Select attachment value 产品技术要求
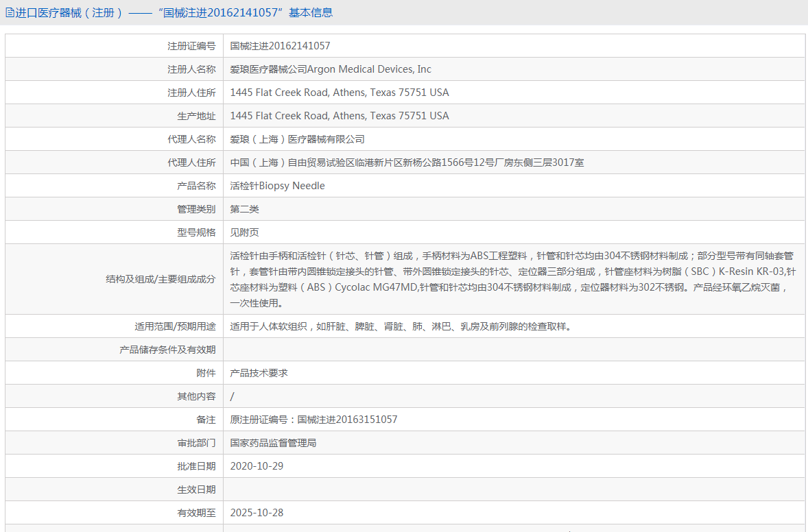The image size is (808, 532). tap(259, 373)
